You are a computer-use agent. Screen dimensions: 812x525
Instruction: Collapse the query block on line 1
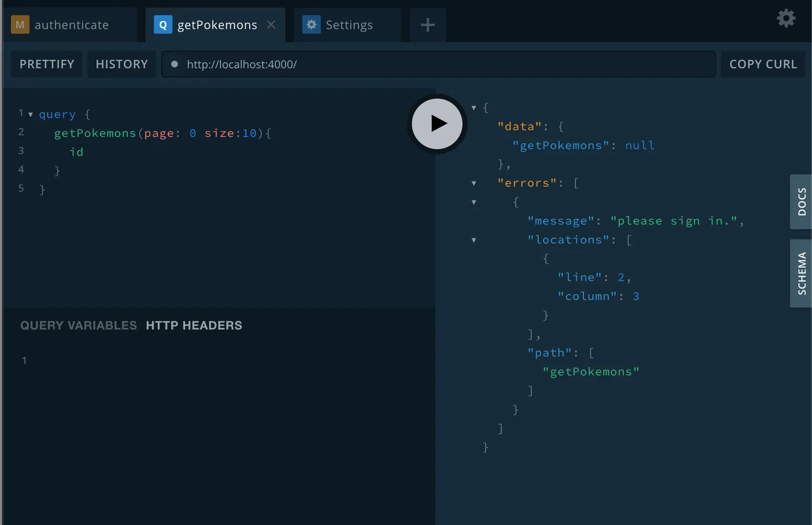(30, 115)
